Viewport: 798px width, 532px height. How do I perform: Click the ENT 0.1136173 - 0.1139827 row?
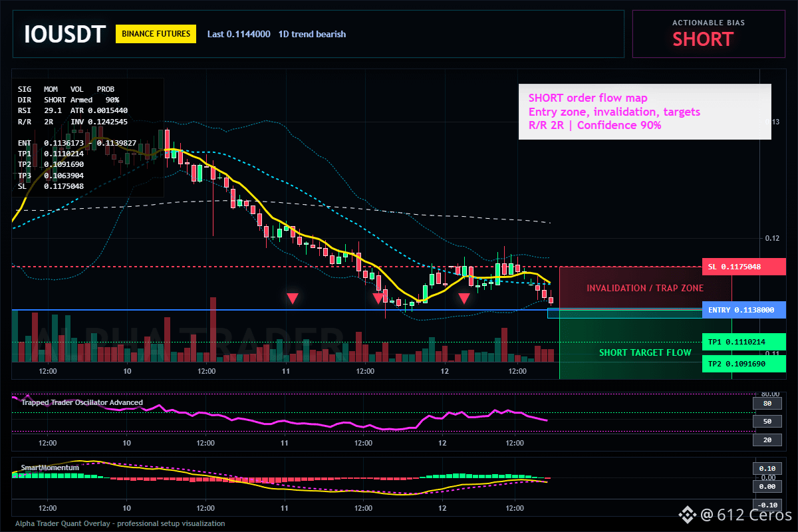coord(77,143)
